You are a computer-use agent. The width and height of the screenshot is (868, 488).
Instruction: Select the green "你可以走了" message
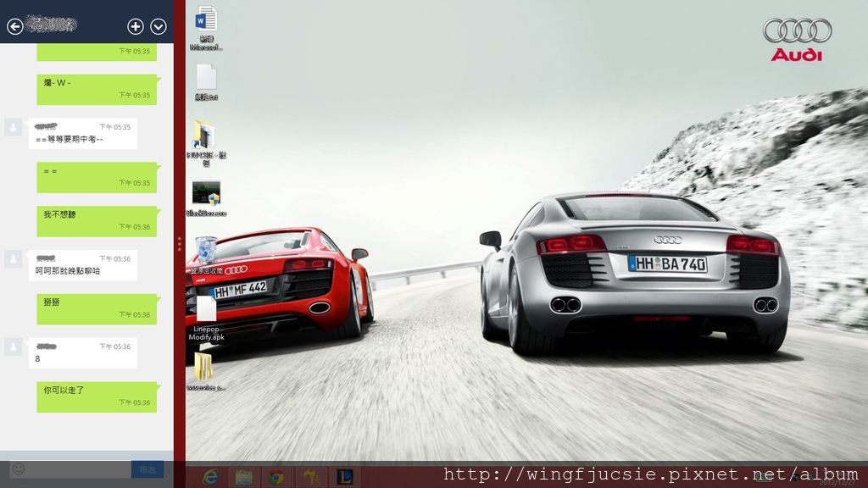coord(97,396)
